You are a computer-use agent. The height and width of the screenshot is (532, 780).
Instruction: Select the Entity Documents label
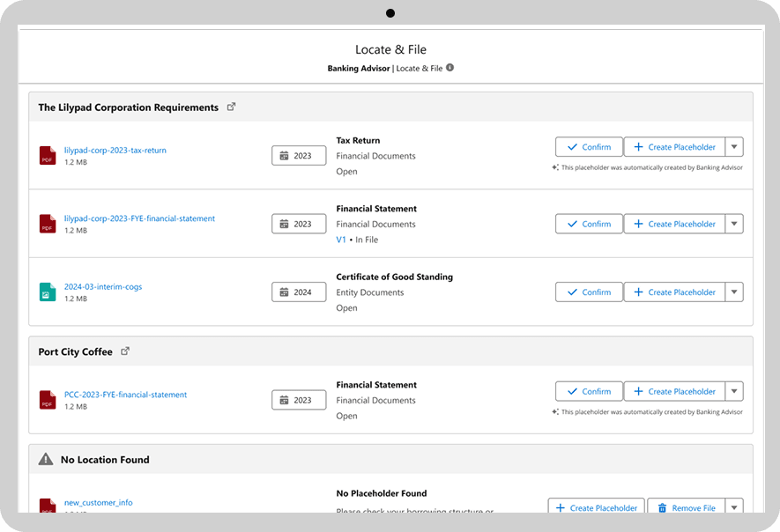click(x=370, y=292)
